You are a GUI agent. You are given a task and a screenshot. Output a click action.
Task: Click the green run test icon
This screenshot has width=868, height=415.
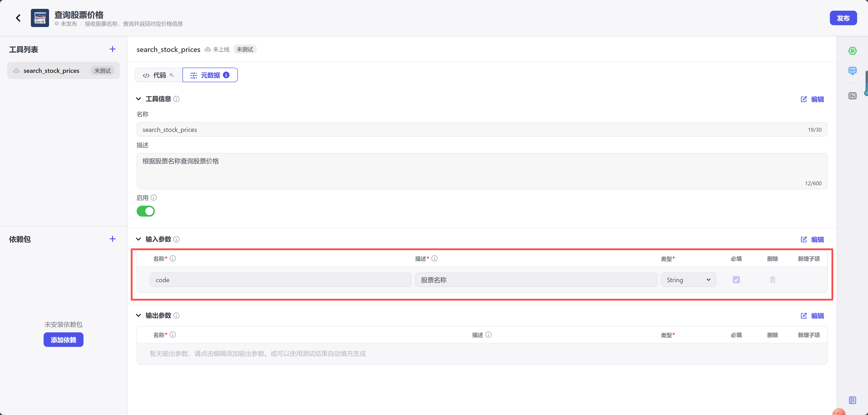coord(852,51)
